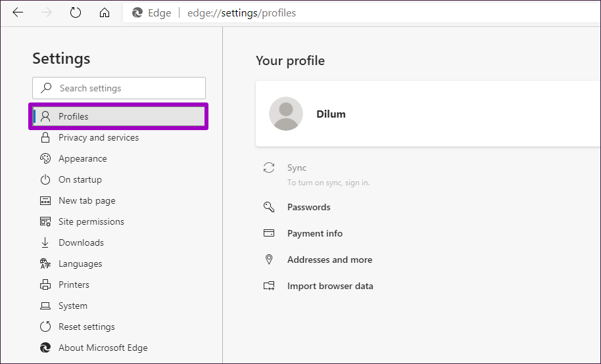The height and width of the screenshot is (364, 601).
Task: Click the Sync arrows icon
Action: click(269, 168)
